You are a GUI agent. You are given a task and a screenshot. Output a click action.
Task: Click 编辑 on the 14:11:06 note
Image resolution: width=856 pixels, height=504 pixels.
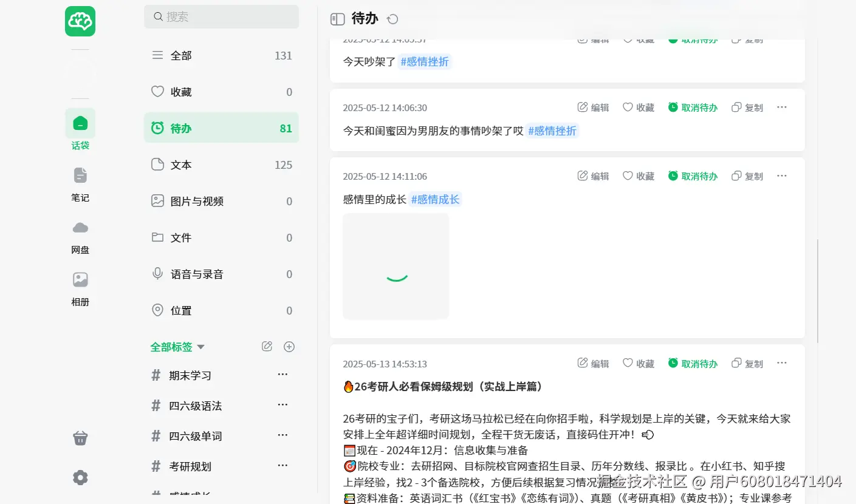click(593, 176)
